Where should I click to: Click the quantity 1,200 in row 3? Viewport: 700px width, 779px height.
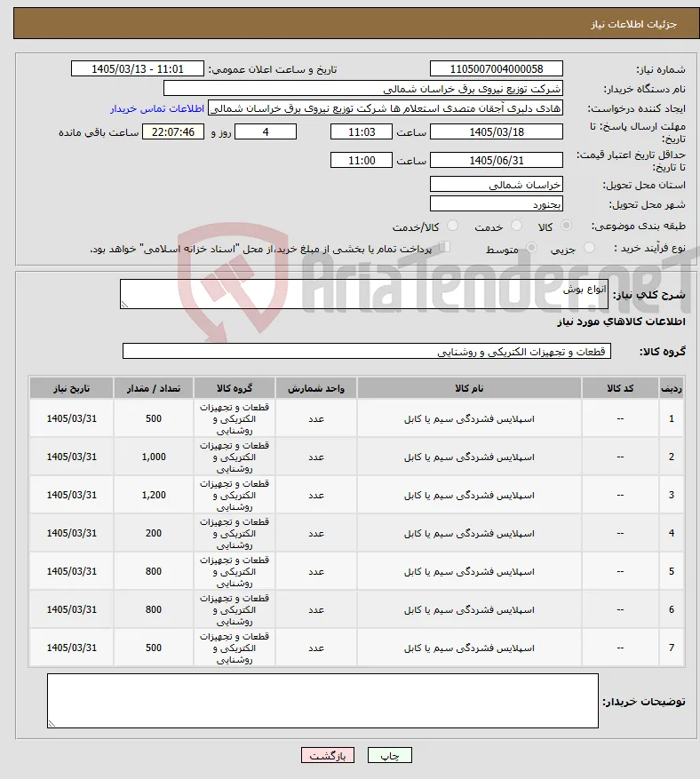click(x=154, y=496)
